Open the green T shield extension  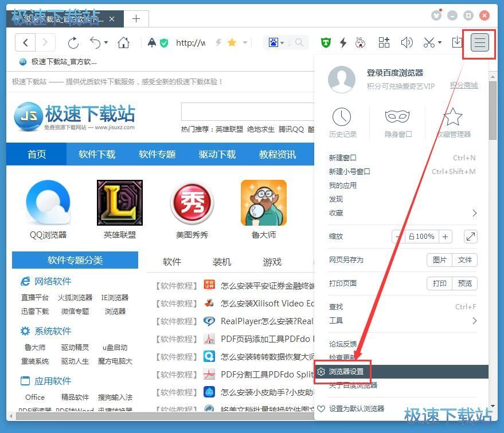326,42
